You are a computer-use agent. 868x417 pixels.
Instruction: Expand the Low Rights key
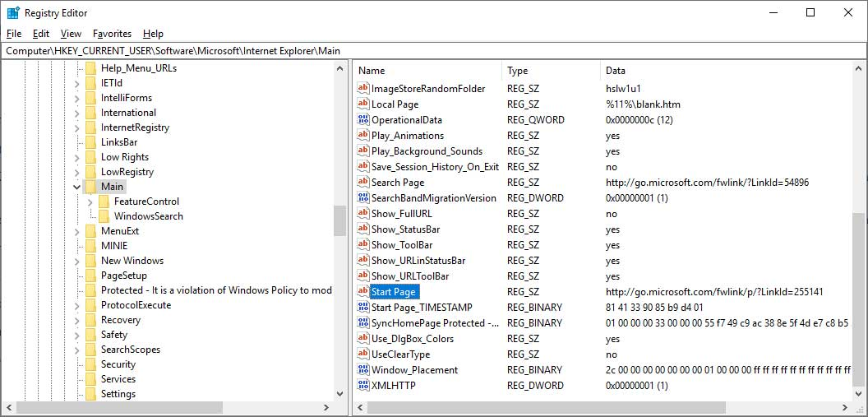77,157
